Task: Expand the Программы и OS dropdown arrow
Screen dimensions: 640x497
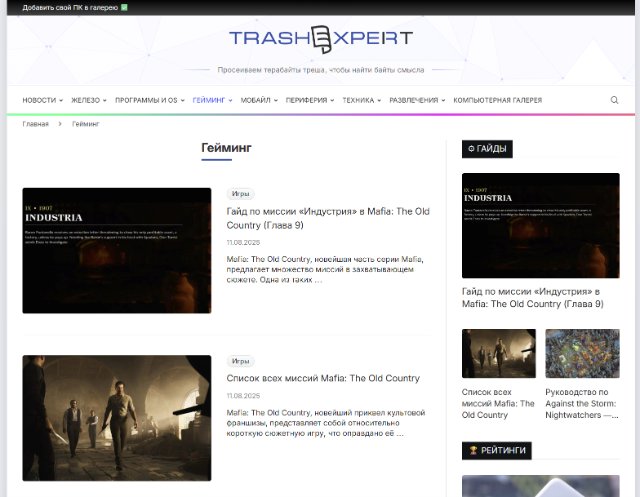Action: click(x=182, y=100)
